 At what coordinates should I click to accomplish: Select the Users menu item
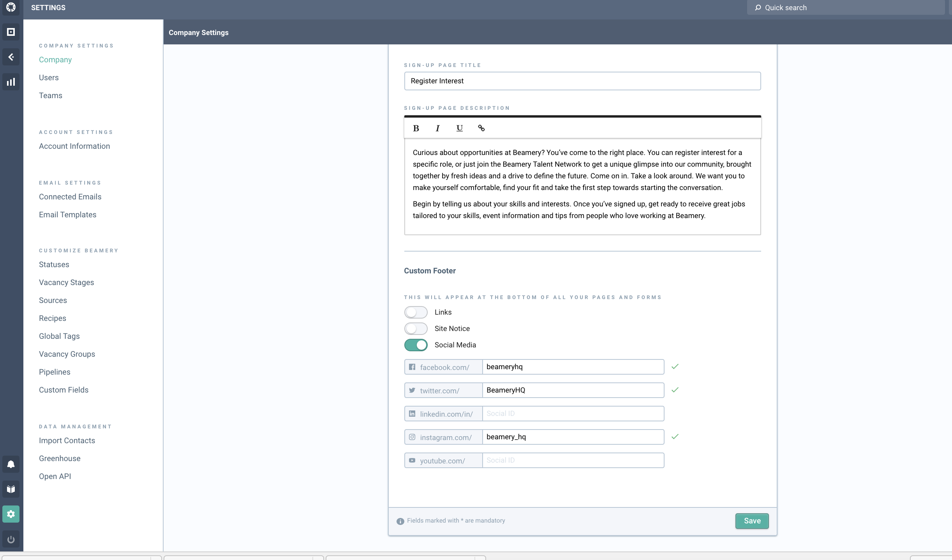(49, 77)
